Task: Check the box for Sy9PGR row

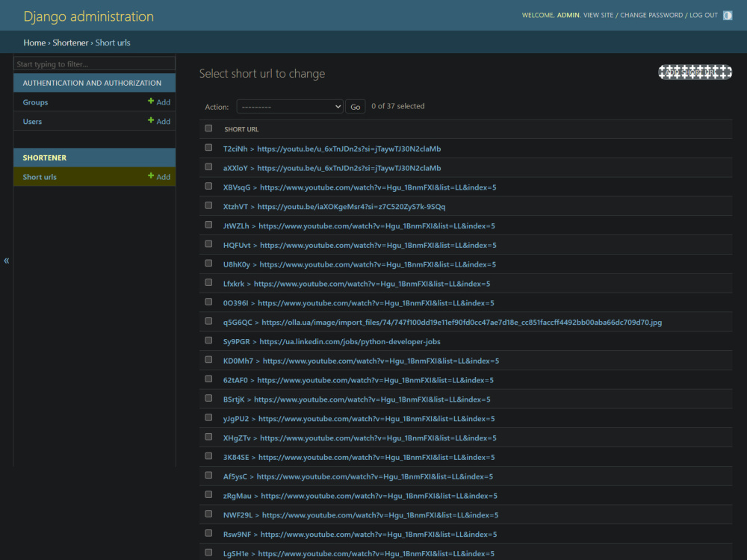Action: 208,340
